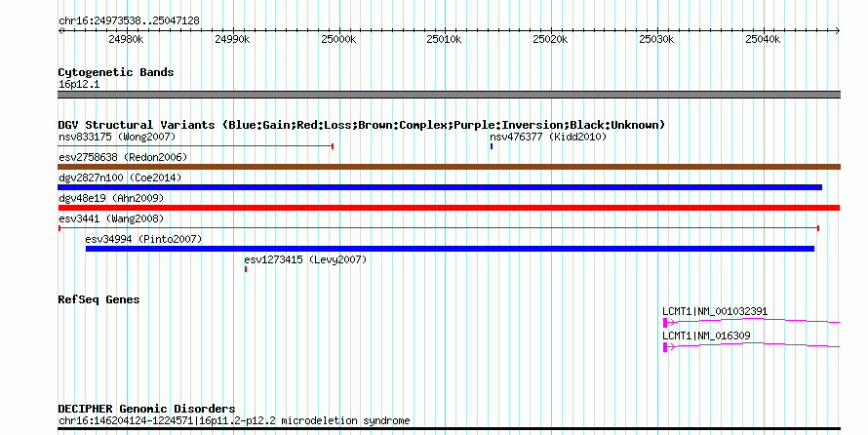Click the 25030k ruler tick label
Screen dimensions: 868x435
656,39
